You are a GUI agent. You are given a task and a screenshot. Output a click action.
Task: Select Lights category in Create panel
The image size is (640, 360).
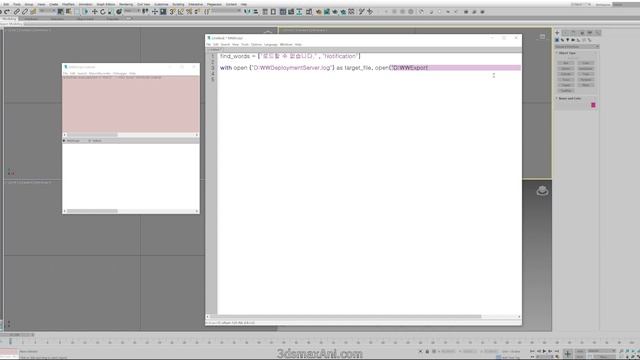point(568,40)
